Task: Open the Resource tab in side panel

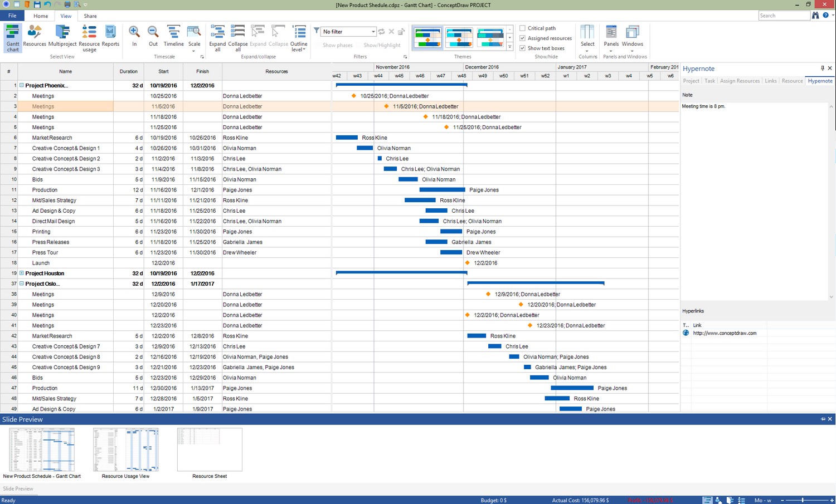Action: pyautogui.click(x=792, y=81)
